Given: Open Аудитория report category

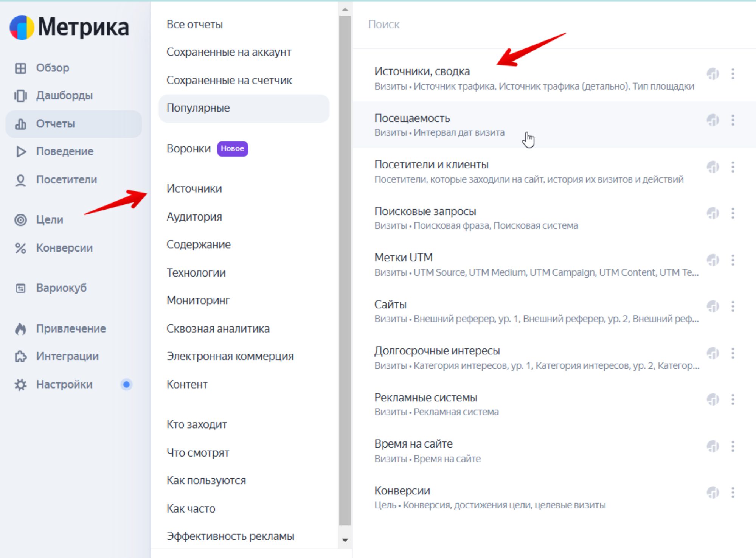Looking at the screenshot, I should [194, 217].
